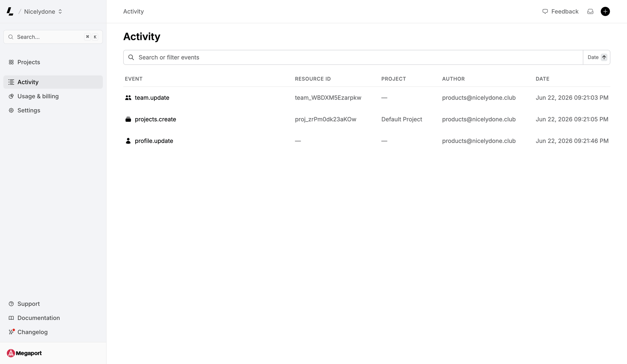The width and height of the screenshot is (627, 364).
Task: Click the black plus avatar button
Action: click(605, 11)
